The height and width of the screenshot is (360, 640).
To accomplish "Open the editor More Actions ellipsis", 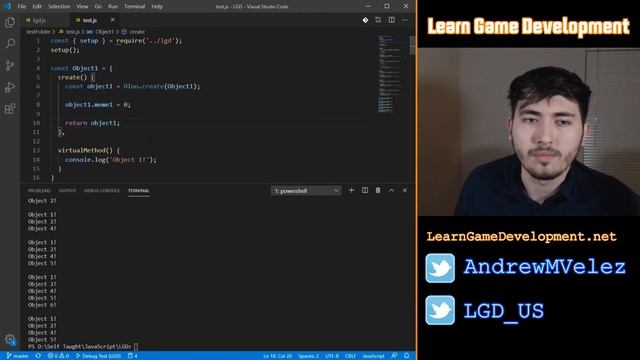I will click(x=404, y=20).
